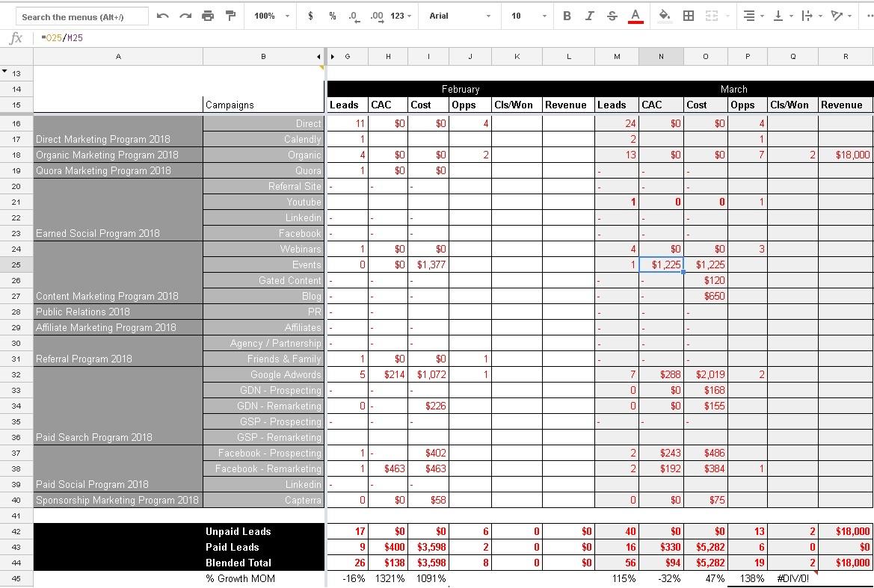Toggle italic formatting

pyautogui.click(x=589, y=16)
